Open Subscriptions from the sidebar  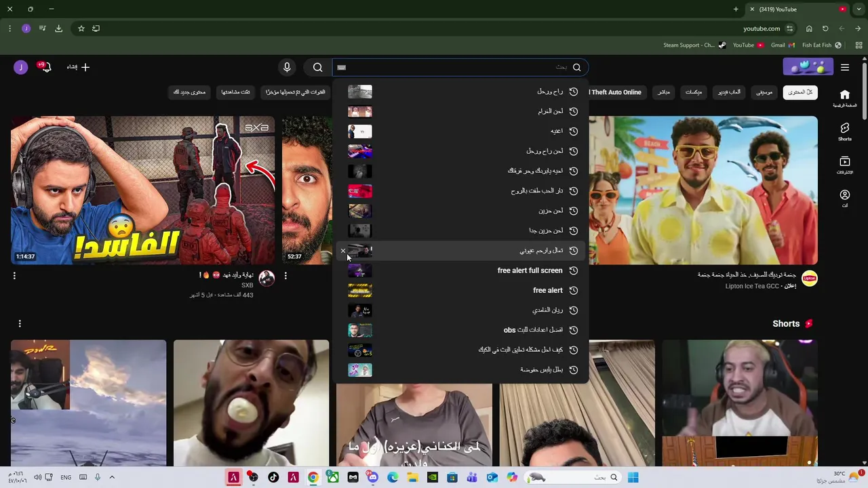pyautogui.click(x=845, y=165)
